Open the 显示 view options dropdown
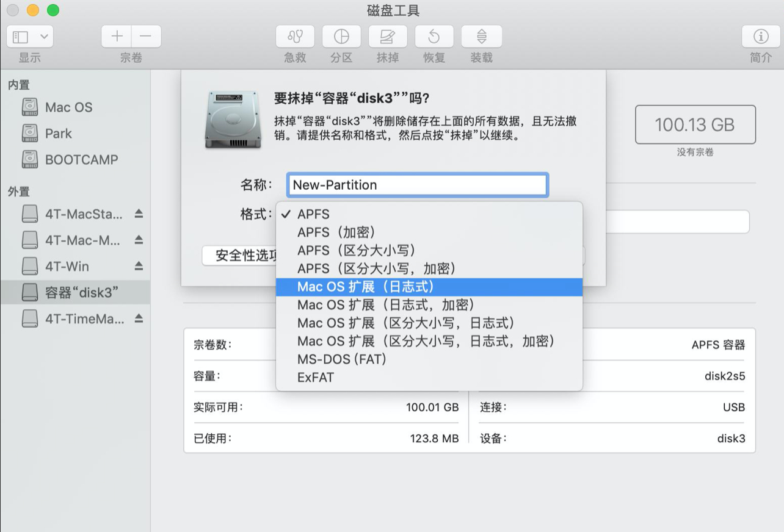The image size is (784, 532). (29, 36)
